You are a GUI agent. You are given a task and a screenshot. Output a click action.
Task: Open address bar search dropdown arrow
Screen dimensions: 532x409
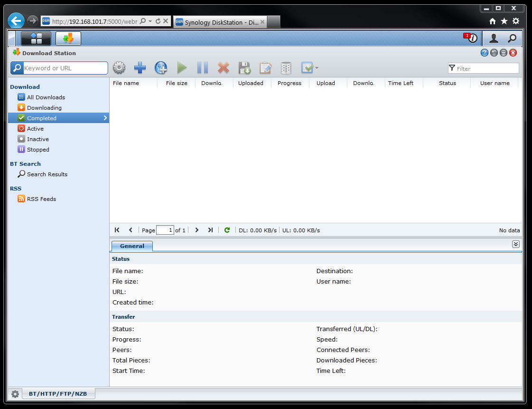coord(150,21)
